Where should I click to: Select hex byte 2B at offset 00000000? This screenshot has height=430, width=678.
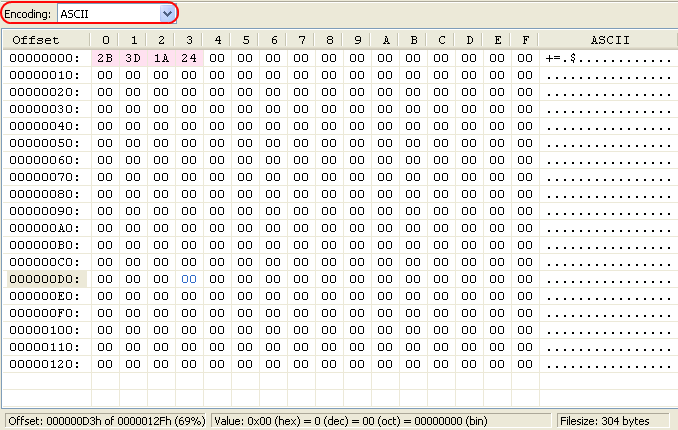[105, 58]
